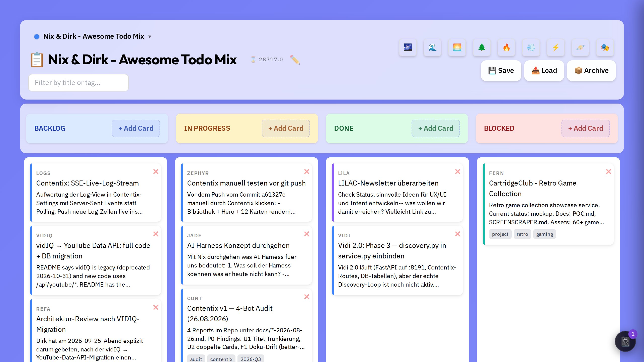Delete the 'Contentix manuell testen vor git push' card
This screenshot has width=644, height=362.
click(x=307, y=171)
